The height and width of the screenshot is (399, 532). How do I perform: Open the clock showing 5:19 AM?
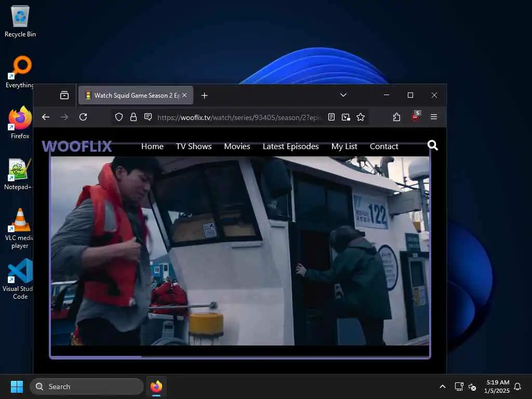(497, 387)
